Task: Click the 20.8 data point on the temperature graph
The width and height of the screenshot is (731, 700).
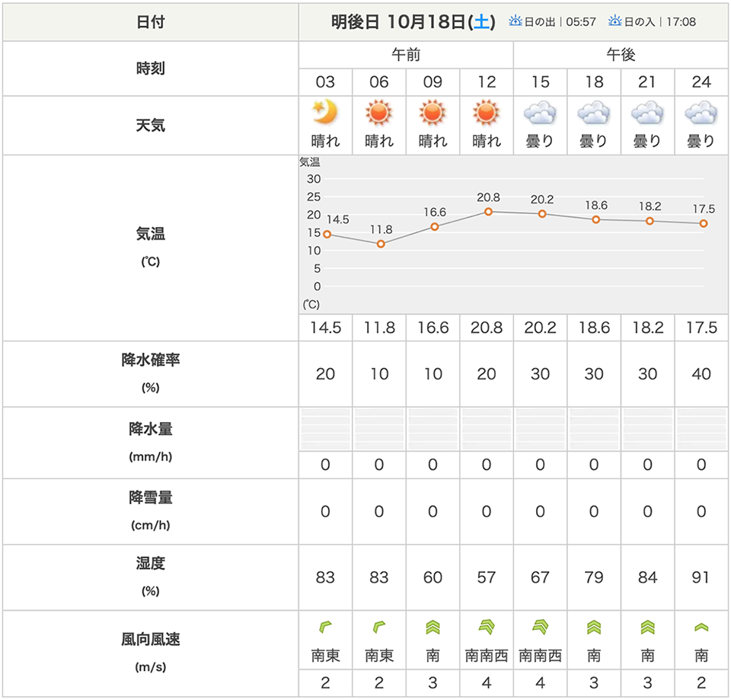Action: click(488, 212)
